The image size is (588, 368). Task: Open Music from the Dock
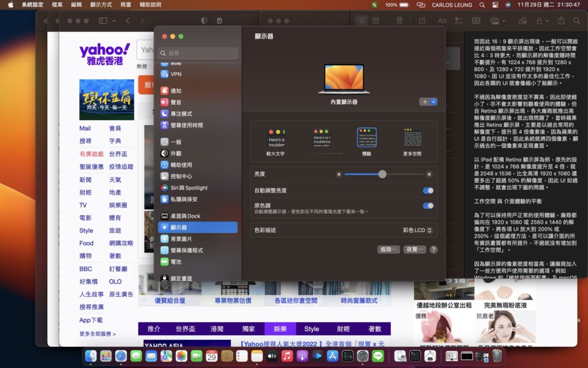pyautogui.click(x=287, y=355)
